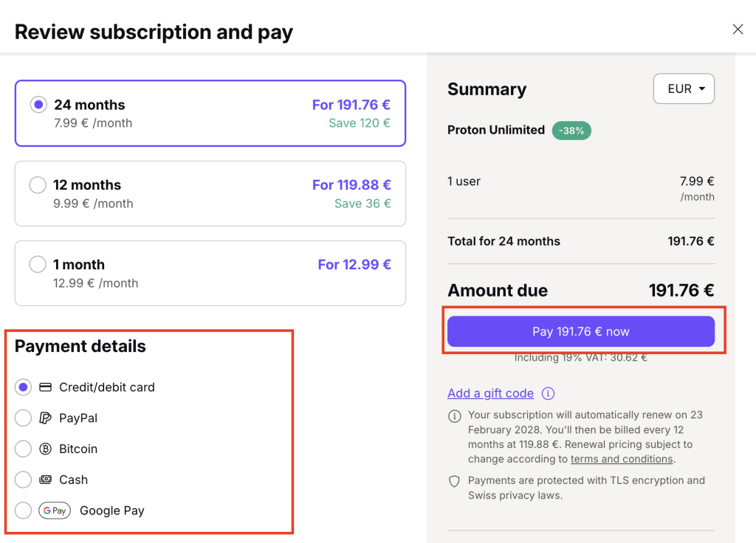Select Bitcoin as payment method

[x=23, y=449]
